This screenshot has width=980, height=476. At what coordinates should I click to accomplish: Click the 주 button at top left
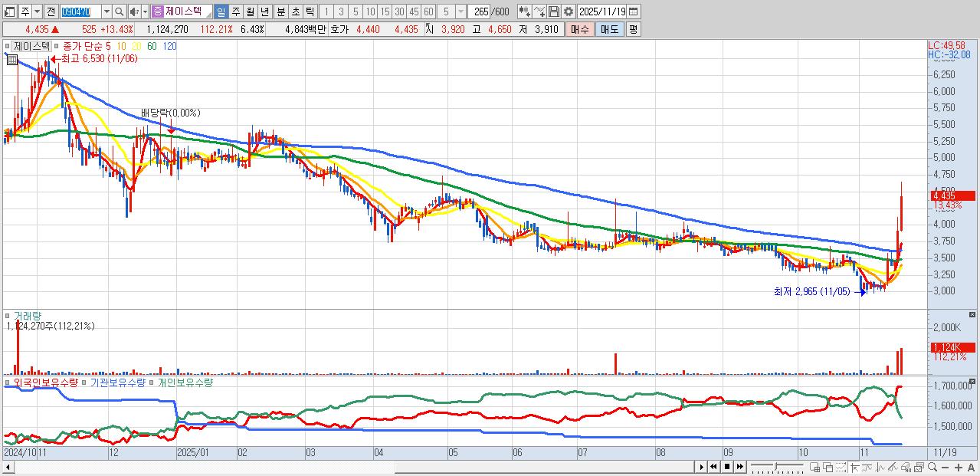click(25, 11)
